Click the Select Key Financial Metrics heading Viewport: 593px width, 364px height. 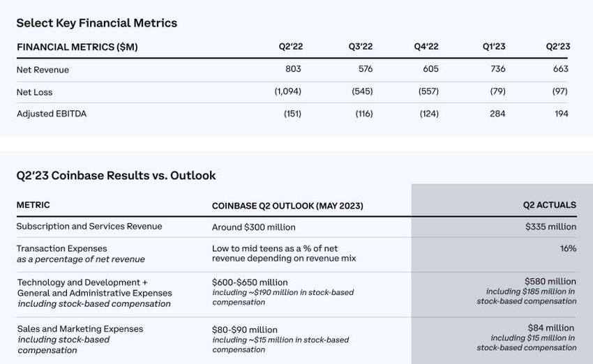[x=97, y=23]
